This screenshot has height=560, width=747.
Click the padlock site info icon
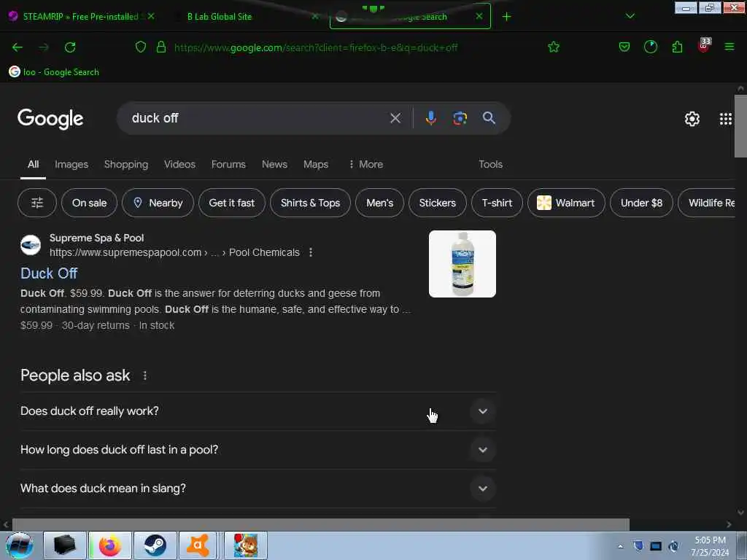click(x=161, y=47)
